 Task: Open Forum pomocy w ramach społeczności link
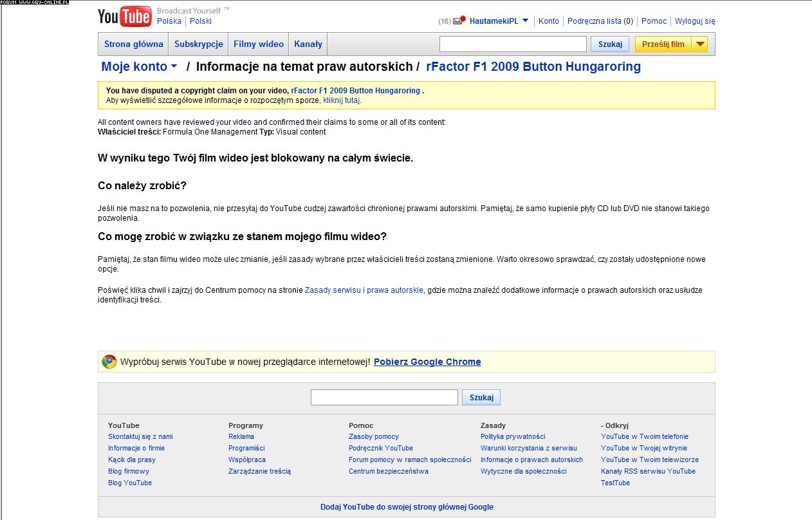pyautogui.click(x=410, y=460)
